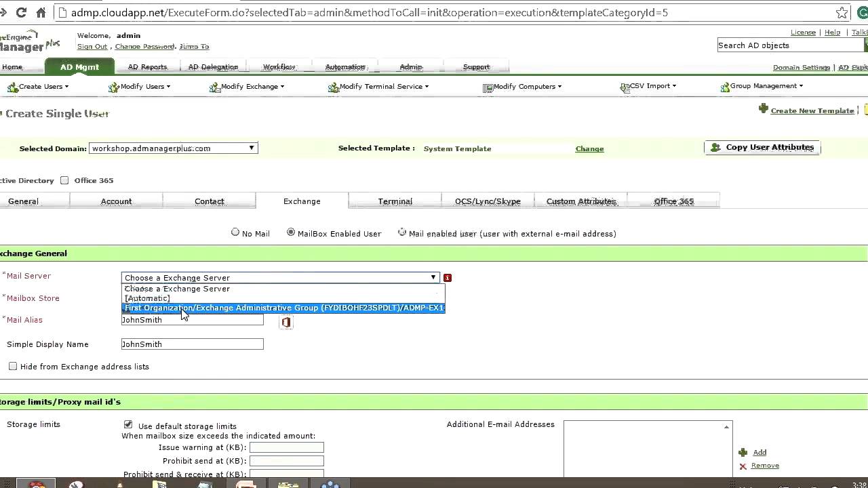868x488 pixels.
Task: Select the MailBox Enabled User option
Action: [291, 232]
